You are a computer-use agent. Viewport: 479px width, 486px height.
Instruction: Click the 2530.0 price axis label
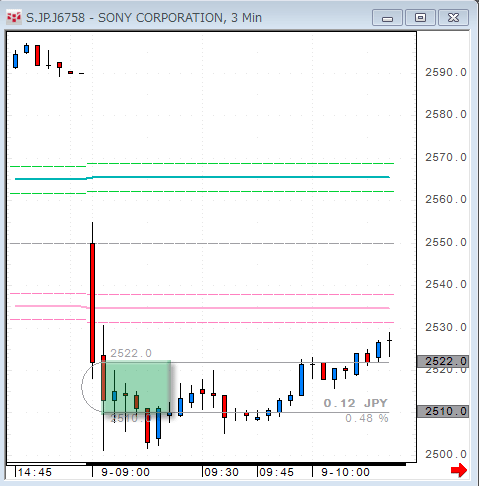446,327
